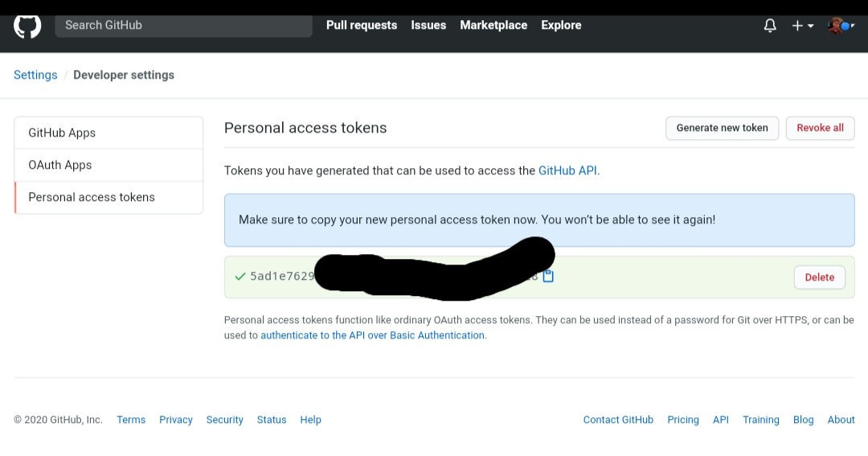Go to Pull requests
The width and height of the screenshot is (868, 456).
(362, 26)
